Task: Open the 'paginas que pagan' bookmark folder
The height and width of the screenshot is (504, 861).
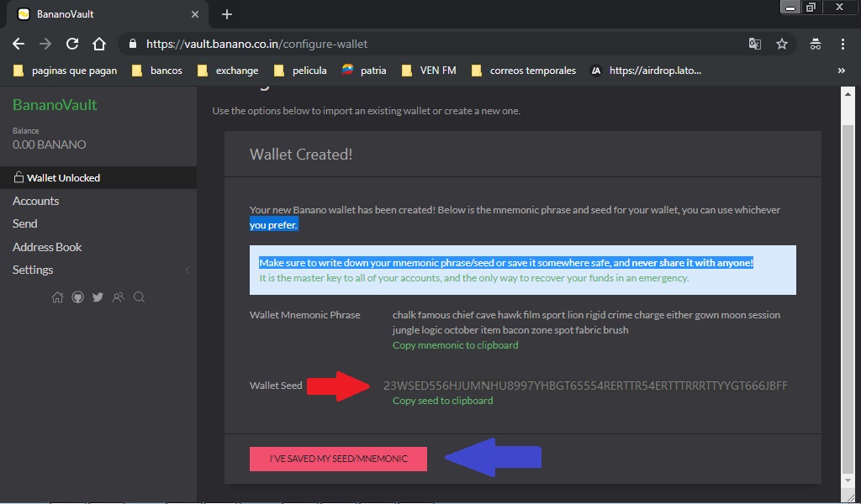Action: 66,71
